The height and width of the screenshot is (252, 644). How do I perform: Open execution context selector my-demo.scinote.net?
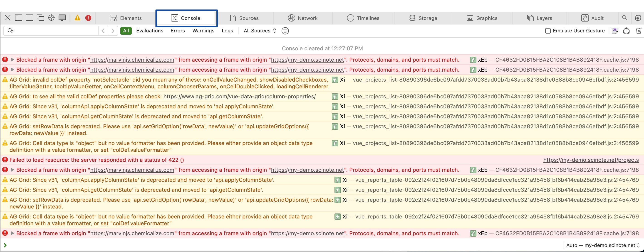[x=602, y=245]
